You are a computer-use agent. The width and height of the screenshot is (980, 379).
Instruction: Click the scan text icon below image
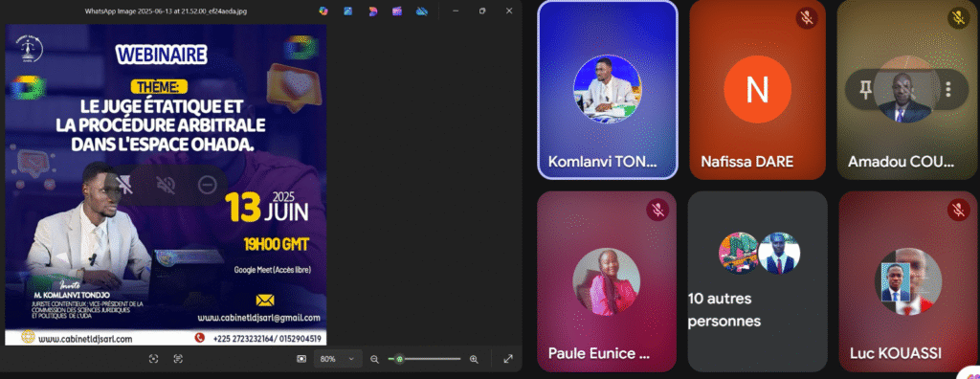tap(178, 359)
